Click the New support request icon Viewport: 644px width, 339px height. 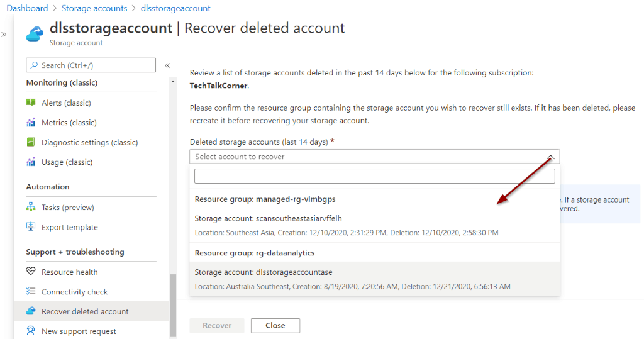31,331
